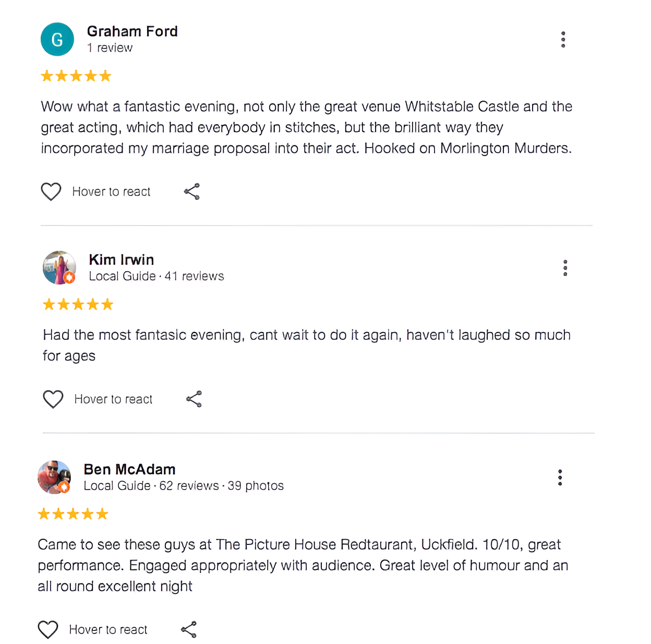Click Graham Ford's five-star rating
The width and height of the screenshot is (651, 644).
pyautogui.click(x=76, y=76)
